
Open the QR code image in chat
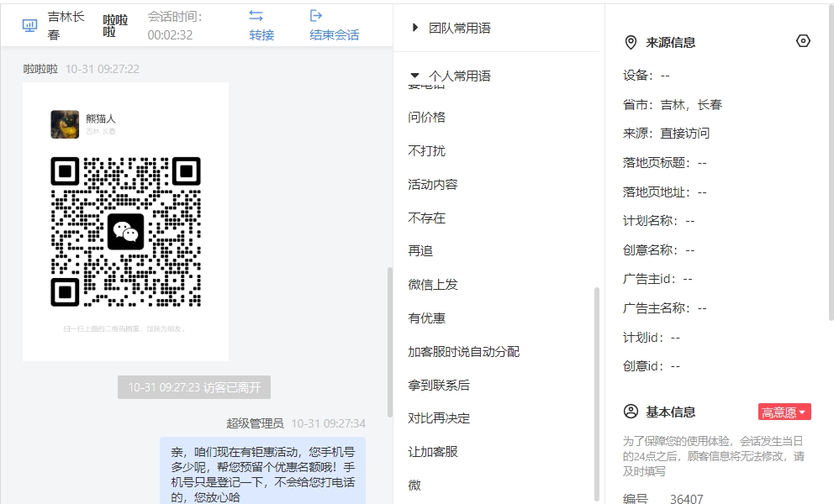125,222
